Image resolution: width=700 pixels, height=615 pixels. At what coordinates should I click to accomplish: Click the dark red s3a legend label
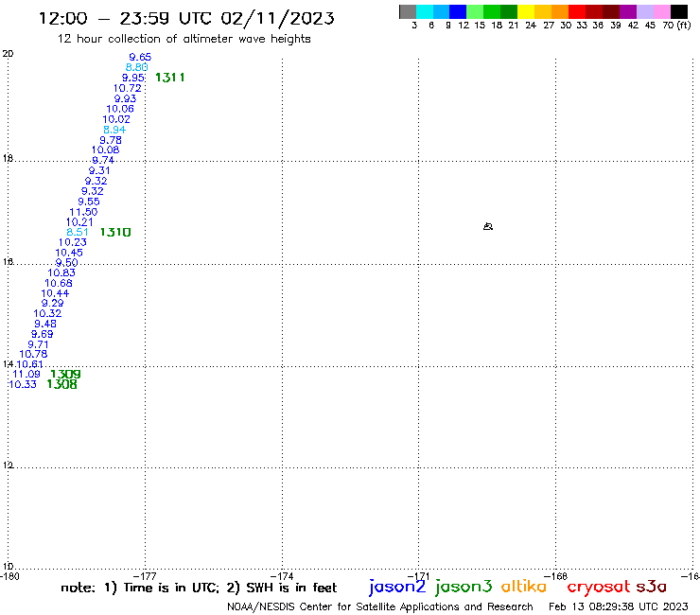[x=651, y=587]
